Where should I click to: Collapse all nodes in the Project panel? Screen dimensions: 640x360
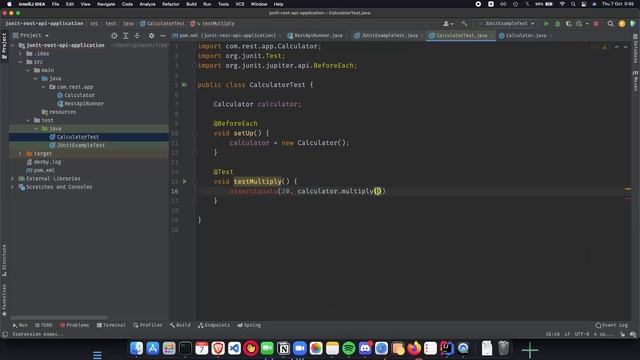tap(137, 36)
